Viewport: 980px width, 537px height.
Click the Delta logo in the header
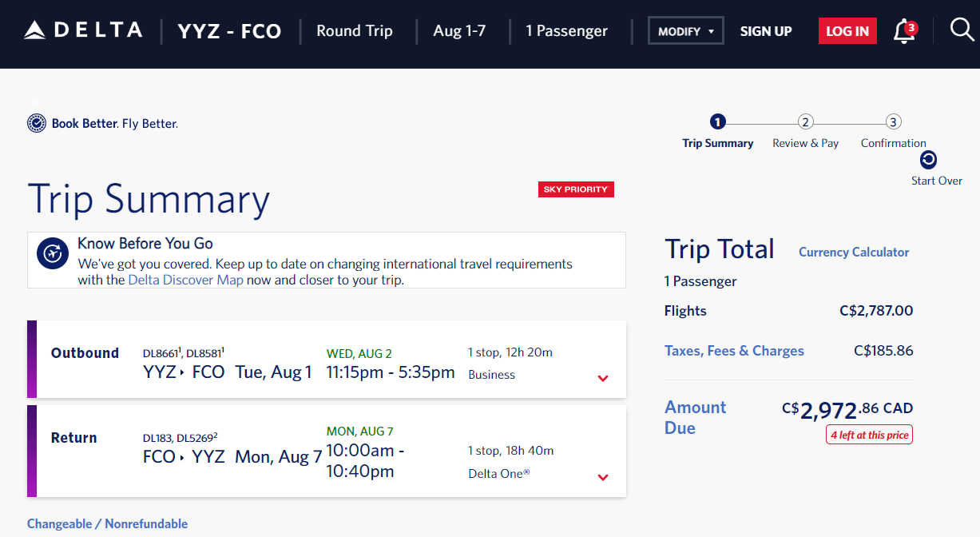coord(83,31)
